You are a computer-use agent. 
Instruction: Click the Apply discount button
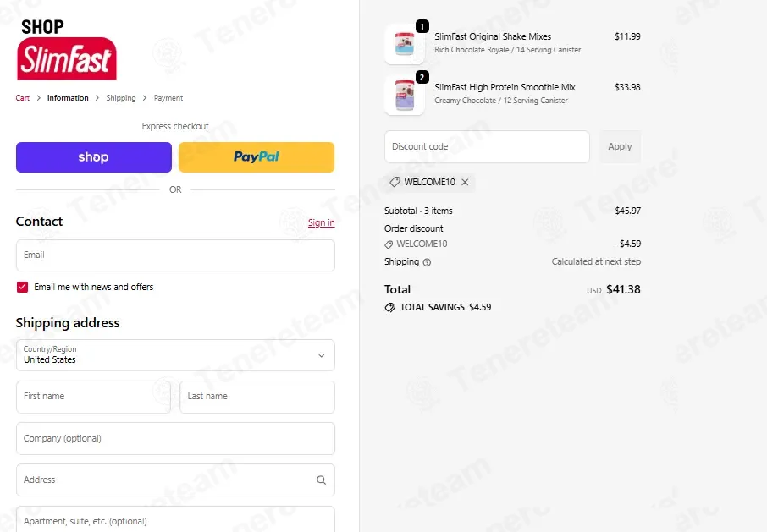pos(620,146)
